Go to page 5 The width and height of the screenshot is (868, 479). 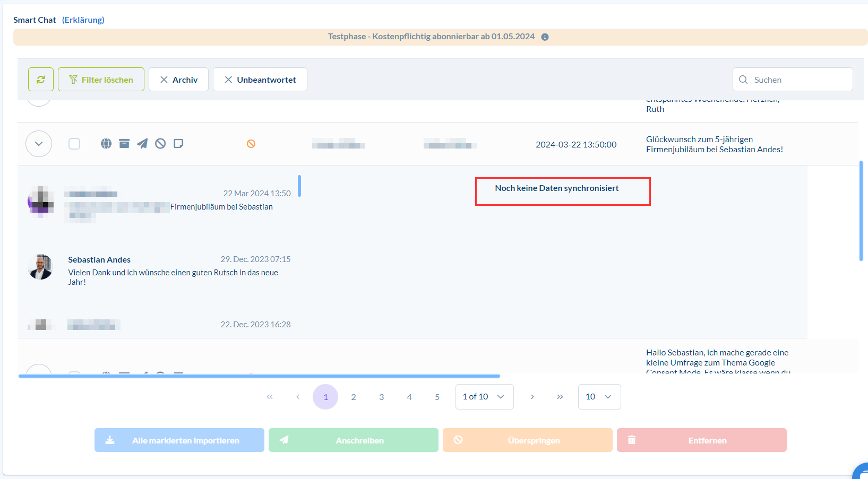point(437,397)
